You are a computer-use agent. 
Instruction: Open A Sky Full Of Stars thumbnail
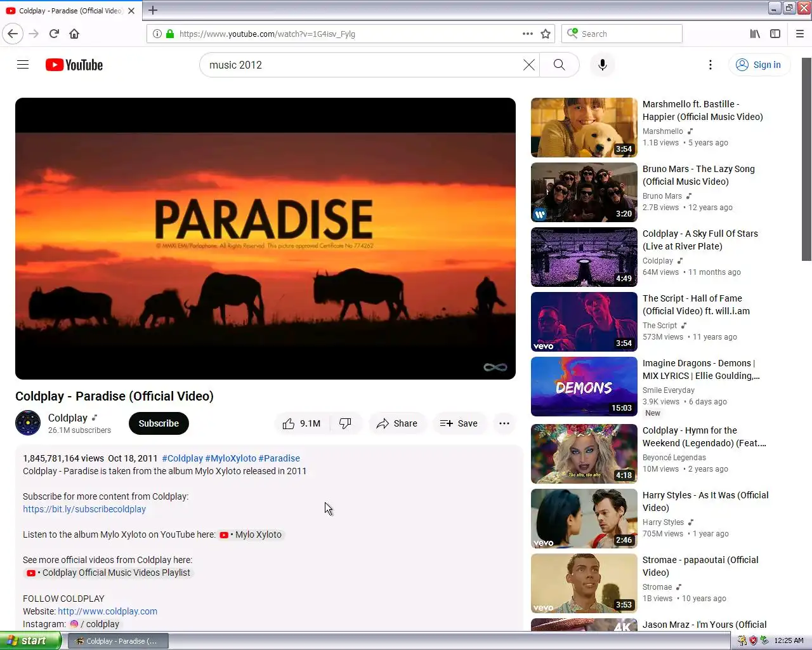pyautogui.click(x=584, y=257)
